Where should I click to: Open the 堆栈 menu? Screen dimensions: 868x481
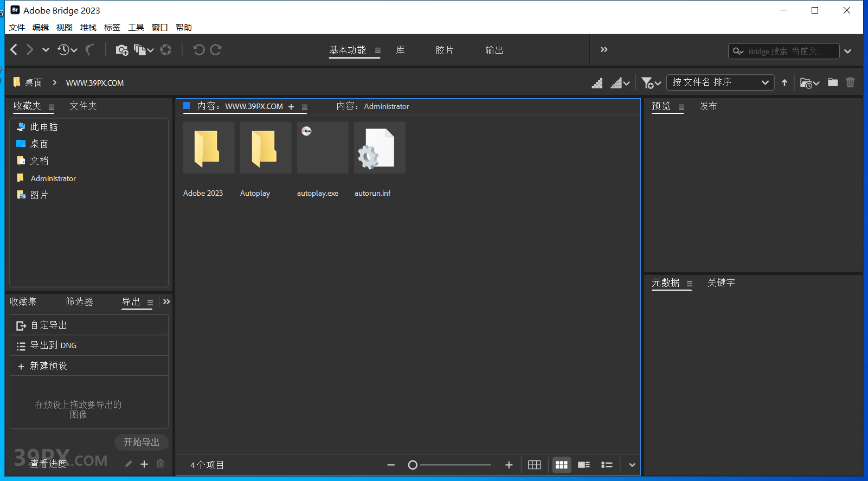point(88,27)
